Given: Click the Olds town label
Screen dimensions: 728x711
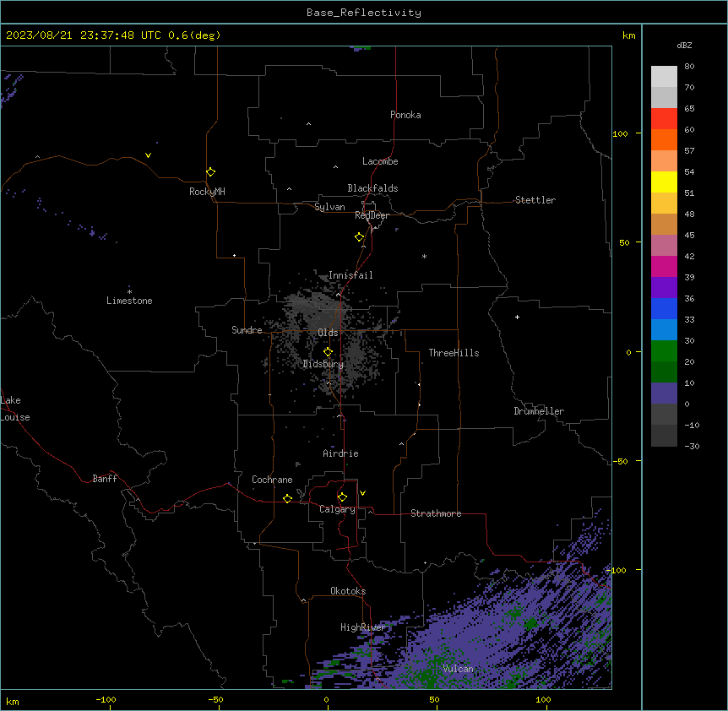Looking at the screenshot, I should pyautogui.click(x=328, y=333).
